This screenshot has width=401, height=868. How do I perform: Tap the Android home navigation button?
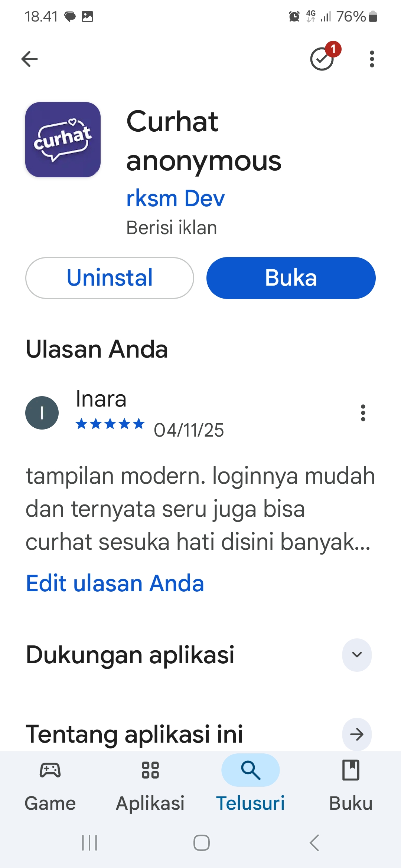[x=202, y=843]
